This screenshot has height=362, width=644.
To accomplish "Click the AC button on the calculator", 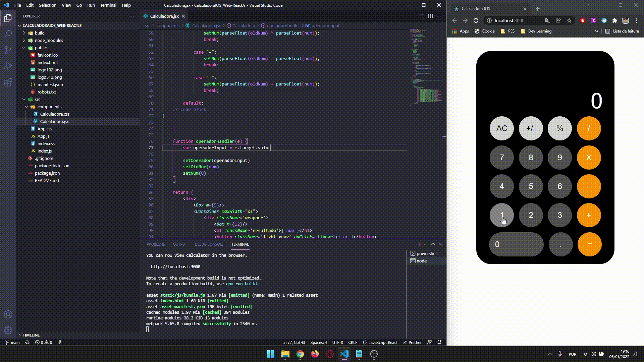I will (x=502, y=128).
